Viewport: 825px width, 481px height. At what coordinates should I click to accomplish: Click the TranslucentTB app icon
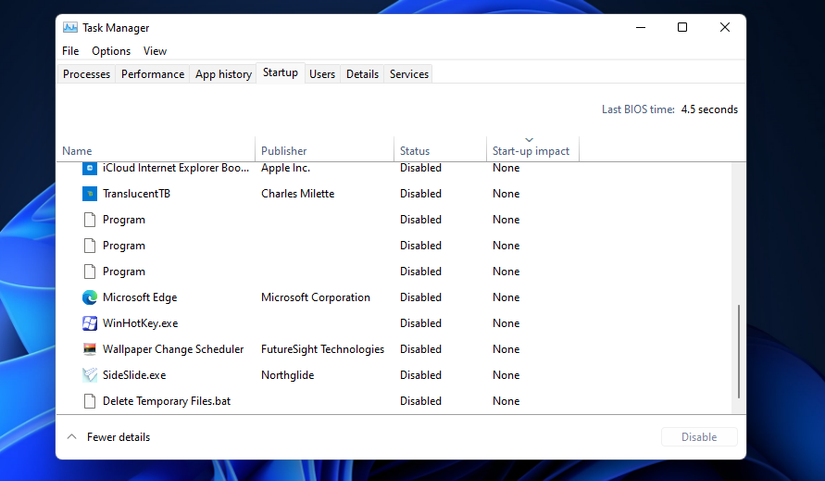tap(90, 194)
